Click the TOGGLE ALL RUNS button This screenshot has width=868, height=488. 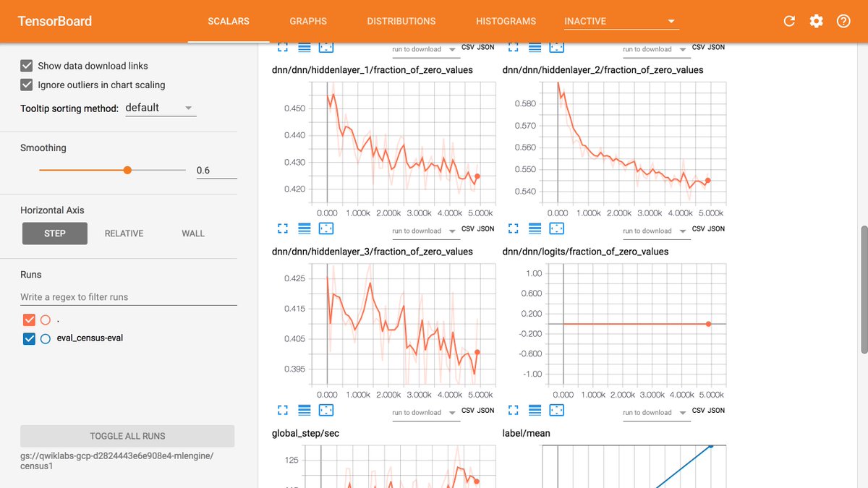(x=127, y=436)
